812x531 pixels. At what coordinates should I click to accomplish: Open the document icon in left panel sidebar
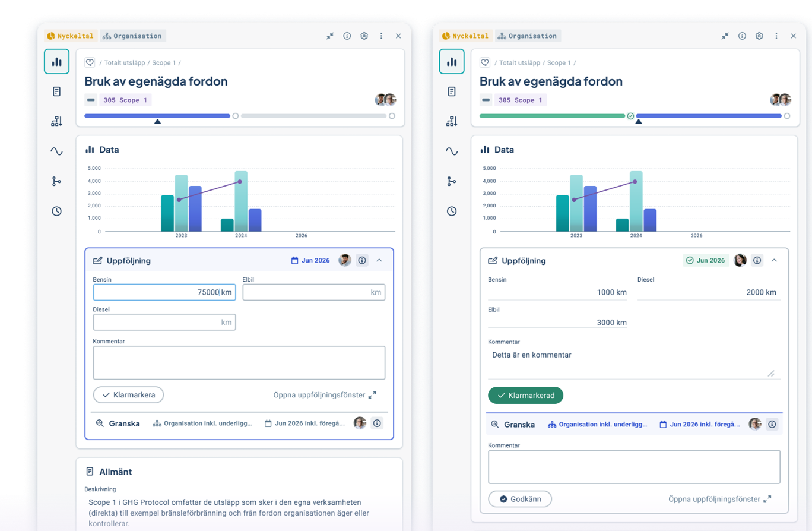(56, 91)
